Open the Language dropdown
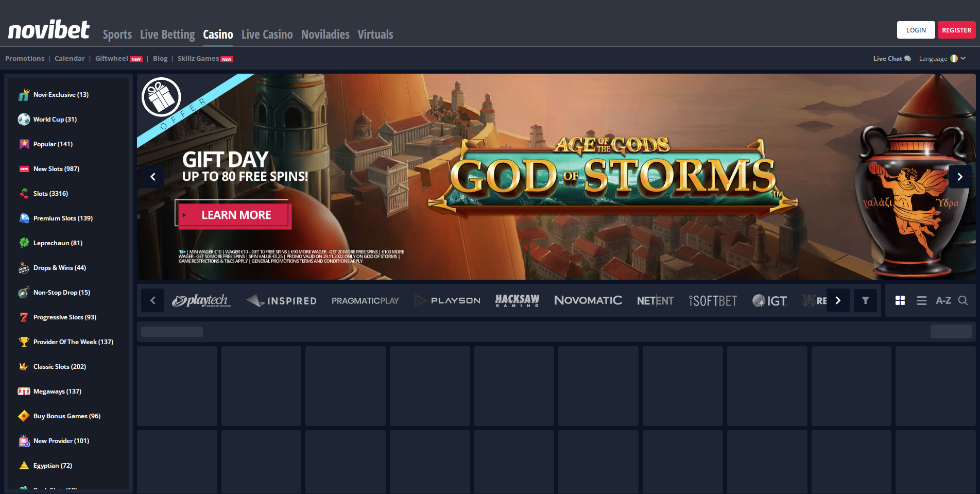The height and width of the screenshot is (494, 980). (x=942, y=59)
